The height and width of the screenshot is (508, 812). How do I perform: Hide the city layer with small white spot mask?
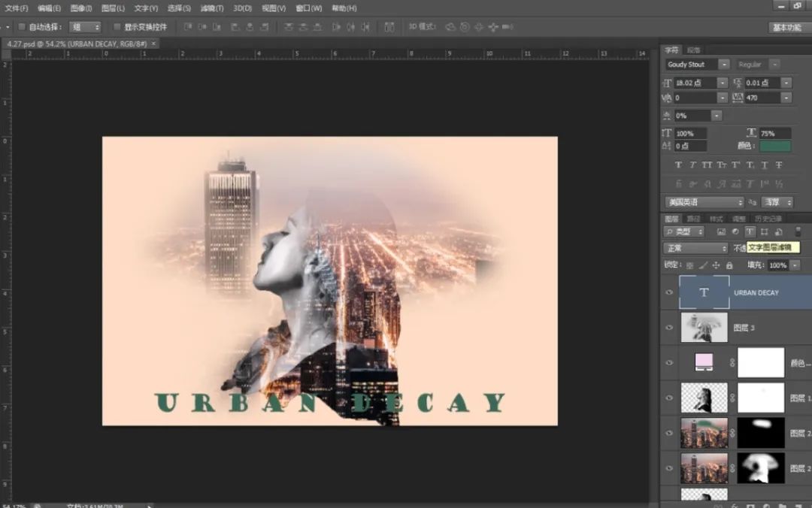(669, 434)
